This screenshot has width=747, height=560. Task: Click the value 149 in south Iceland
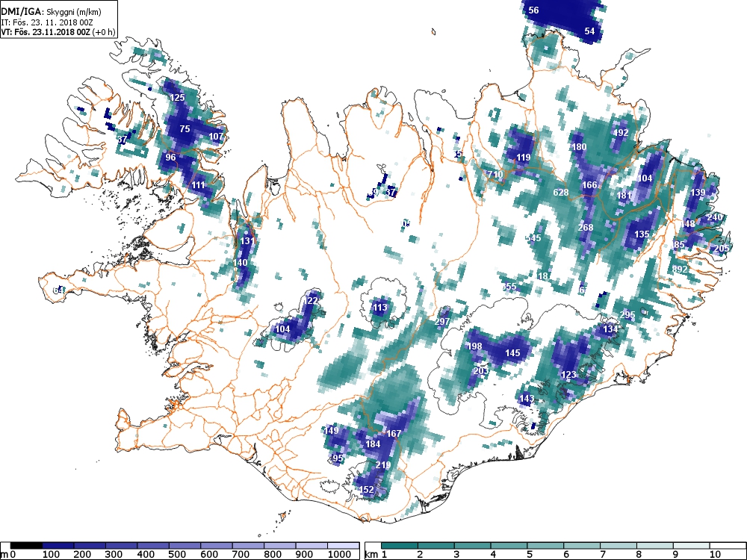coord(331,431)
